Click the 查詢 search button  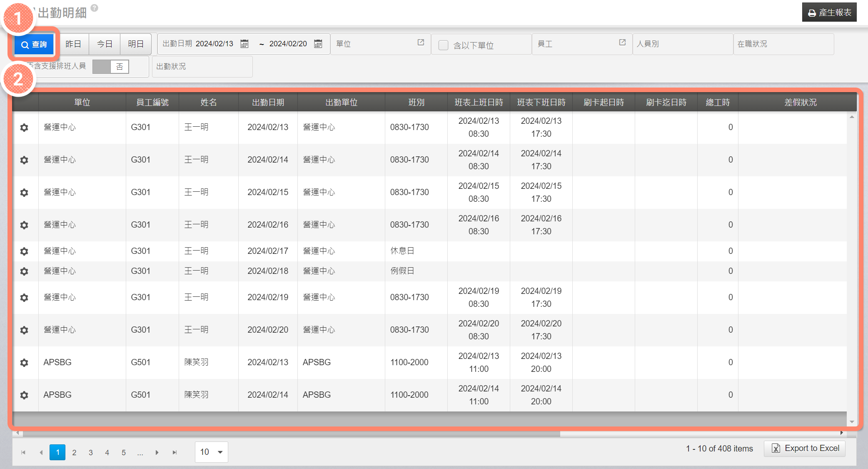[34, 44]
